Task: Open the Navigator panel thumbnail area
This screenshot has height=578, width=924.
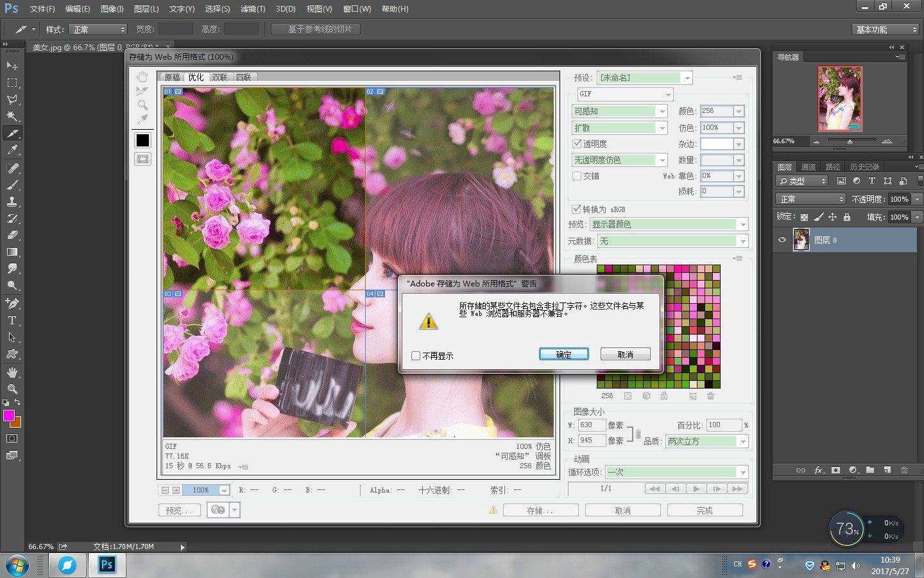Action: coord(841,98)
